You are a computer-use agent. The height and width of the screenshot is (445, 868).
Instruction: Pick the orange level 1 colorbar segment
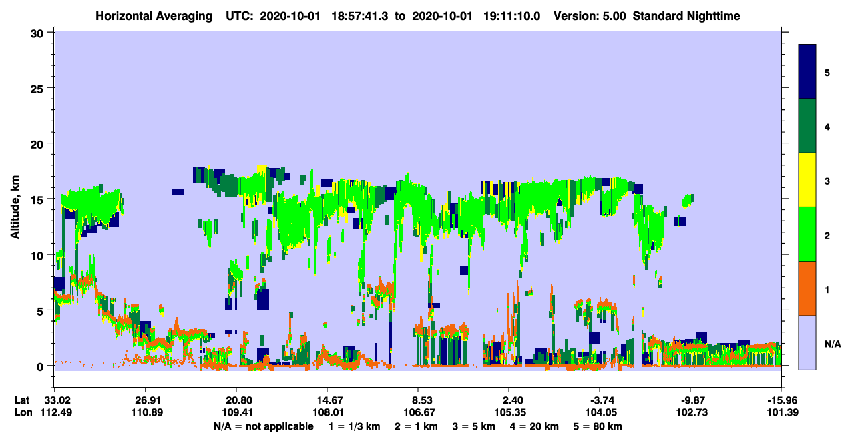pyautogui.click(x=807, y=288)
